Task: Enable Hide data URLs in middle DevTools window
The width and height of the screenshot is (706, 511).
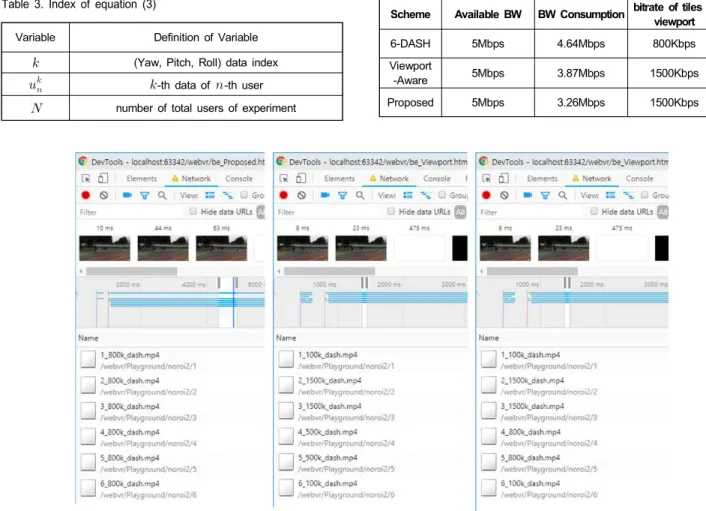Action: (x=391, y=211)
